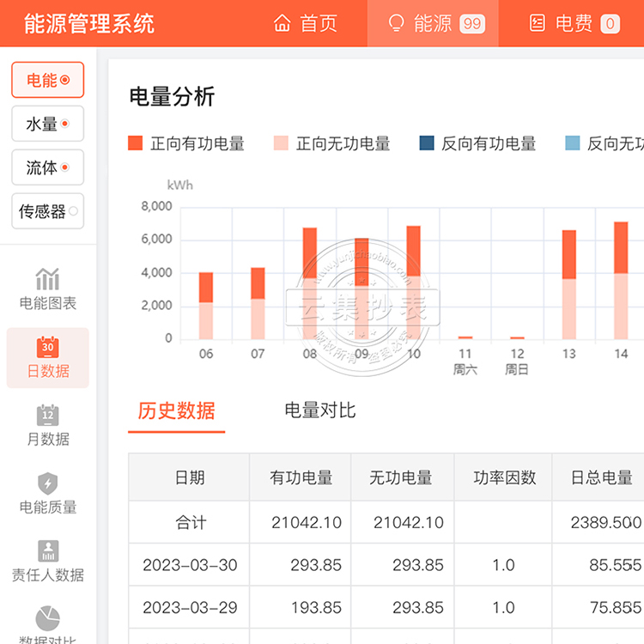The width and height of the screenshot is (644, 644).
Task: Click the 电费 bill icon
Action: (538, 23)
